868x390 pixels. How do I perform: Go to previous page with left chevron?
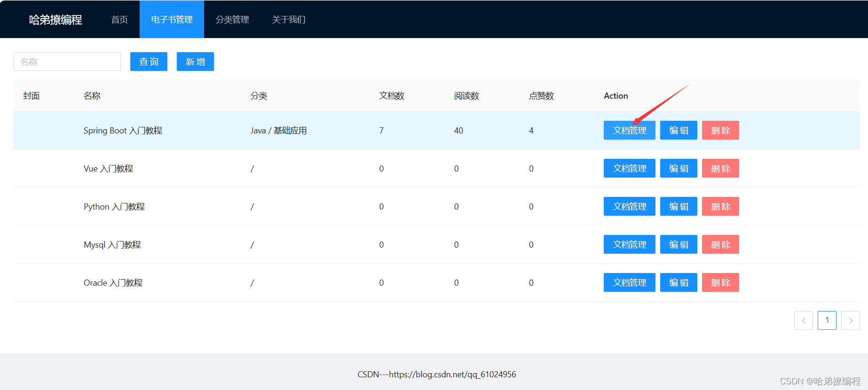pos(804,320)
